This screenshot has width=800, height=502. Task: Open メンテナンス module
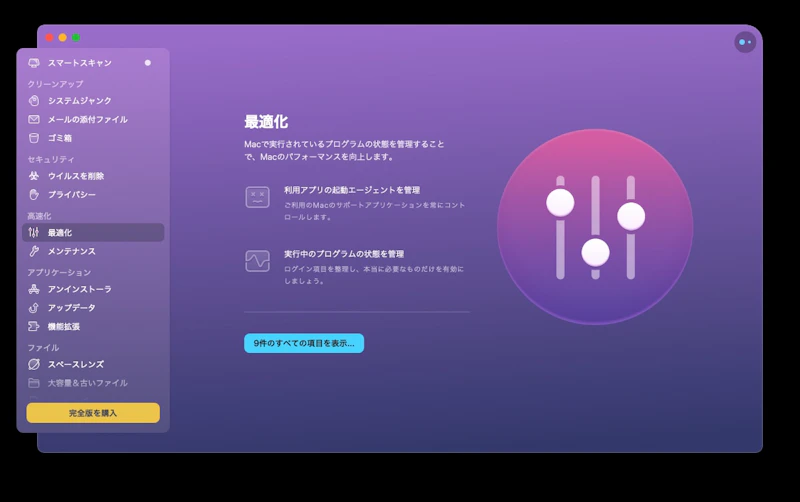[93, 251]
